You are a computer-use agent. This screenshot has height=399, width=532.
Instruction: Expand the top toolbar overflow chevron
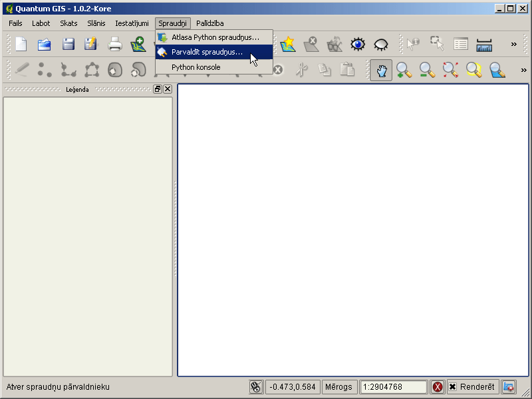click(x=513, y=44)
